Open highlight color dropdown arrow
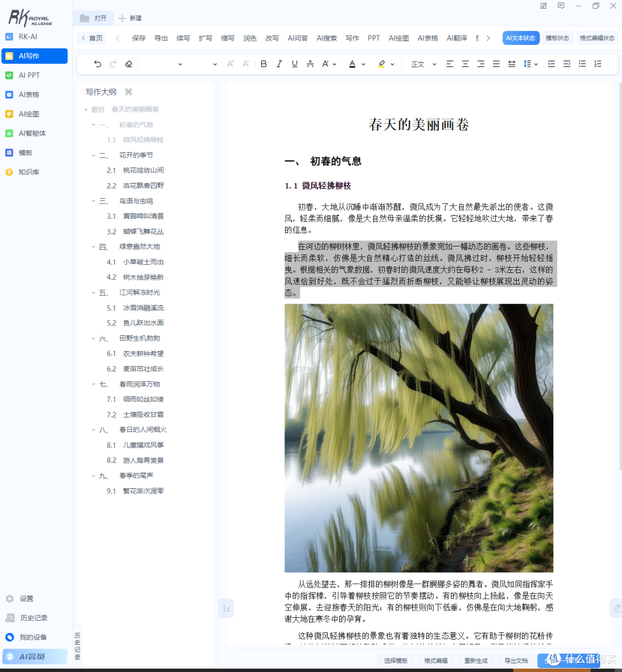The width and height of the screenshot is (622, 672). [x=392, y=64]
